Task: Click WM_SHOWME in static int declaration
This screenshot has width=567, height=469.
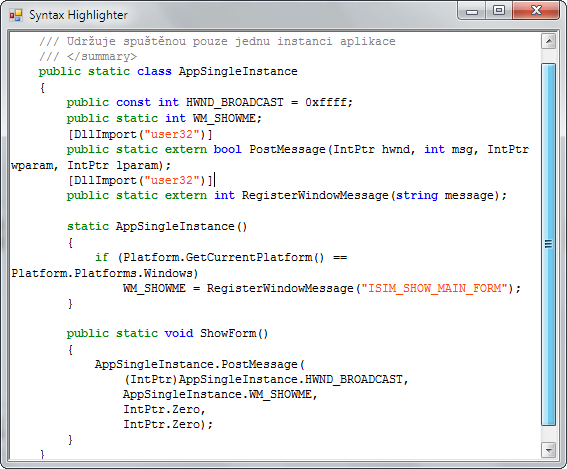Action: 223,118
